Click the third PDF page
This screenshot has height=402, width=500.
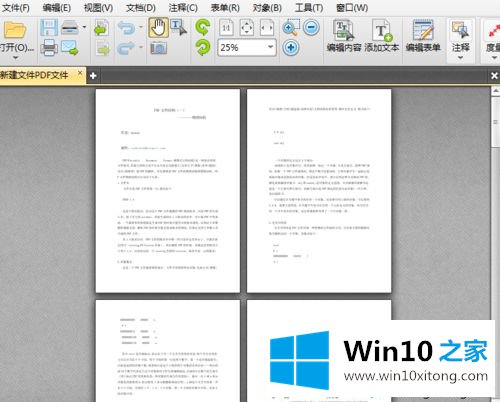pos(168,351)
